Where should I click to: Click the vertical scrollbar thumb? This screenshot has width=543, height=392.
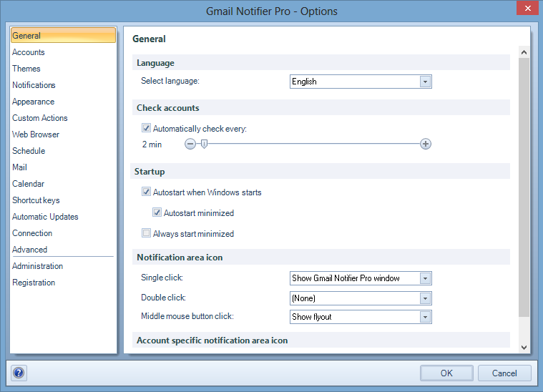pyautogui.click(x=524, y=187)
